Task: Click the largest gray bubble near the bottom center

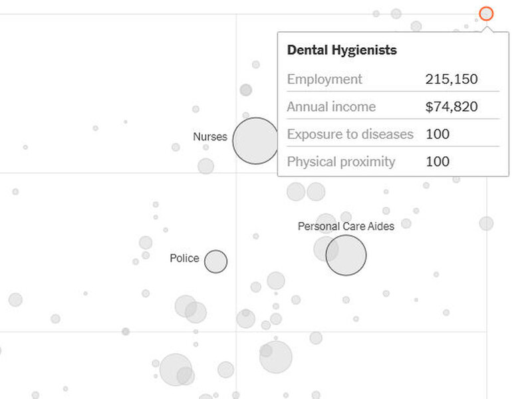Action: point(276,357)
